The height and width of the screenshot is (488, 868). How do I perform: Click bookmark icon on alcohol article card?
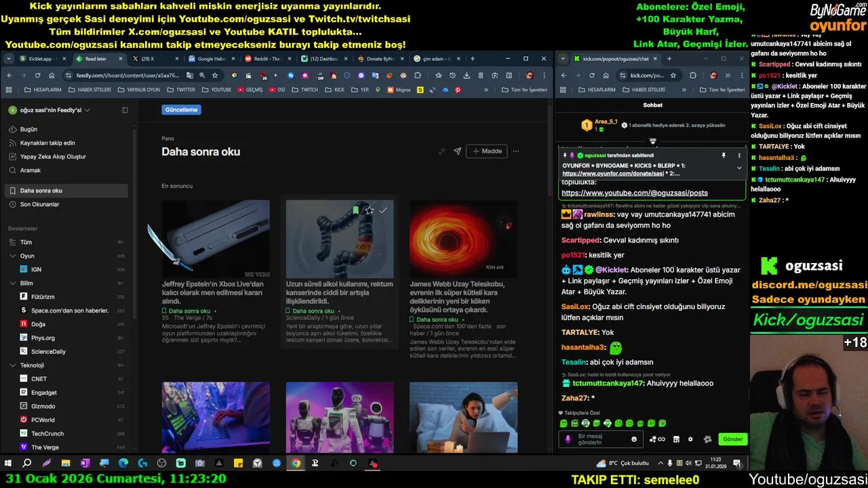tap(355, 210)
